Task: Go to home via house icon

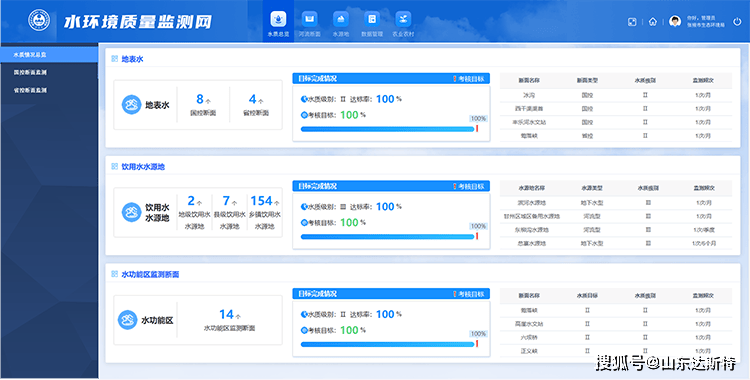Action: [652, 22]
